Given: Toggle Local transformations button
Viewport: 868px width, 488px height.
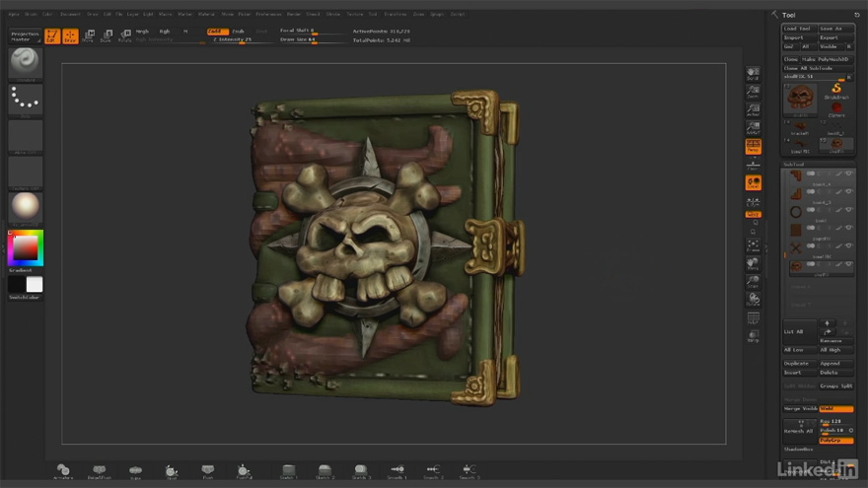Looking at the screenshot, I should point(753,183).
